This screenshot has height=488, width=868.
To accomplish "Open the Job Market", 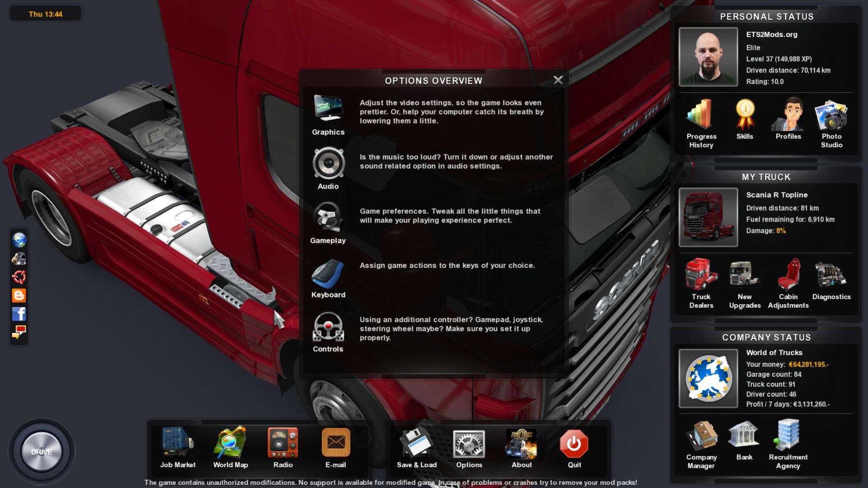I will 178,444.
